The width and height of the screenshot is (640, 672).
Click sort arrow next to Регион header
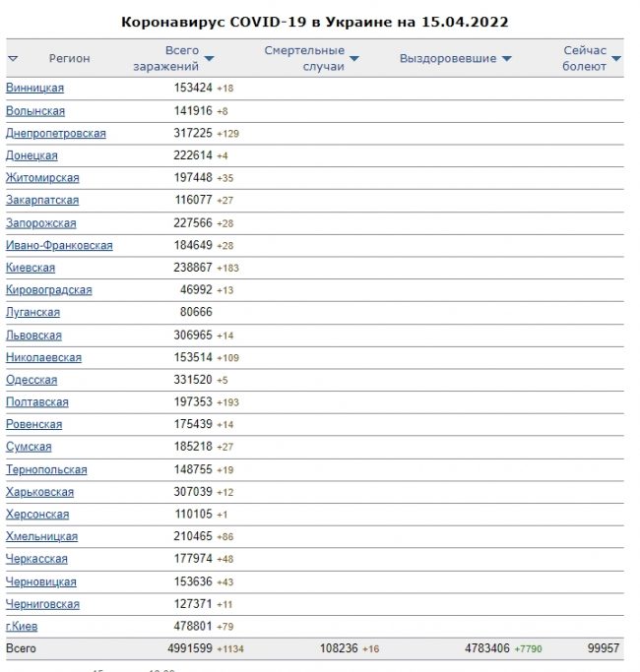[13, 59]
